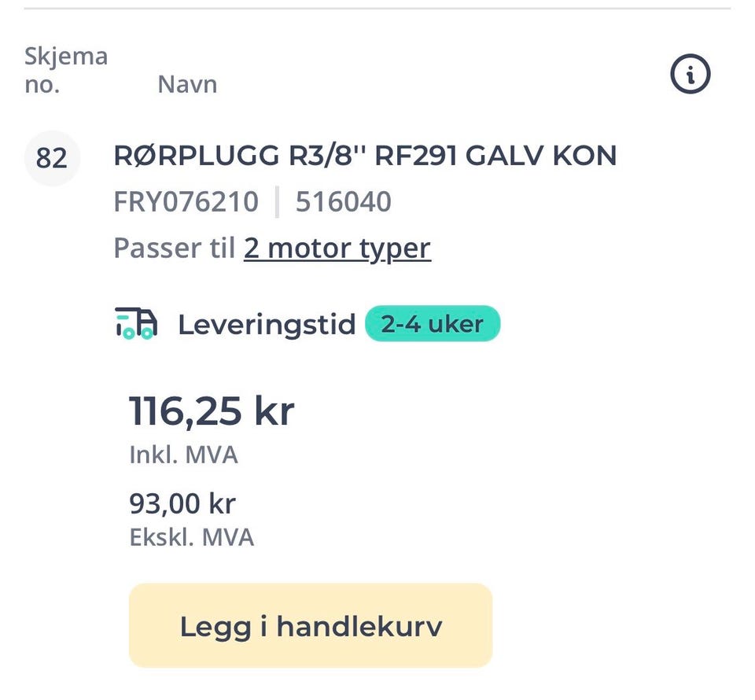Click the word handlekurv on the yellow button
Screen dimensions: 755x700
359,627
